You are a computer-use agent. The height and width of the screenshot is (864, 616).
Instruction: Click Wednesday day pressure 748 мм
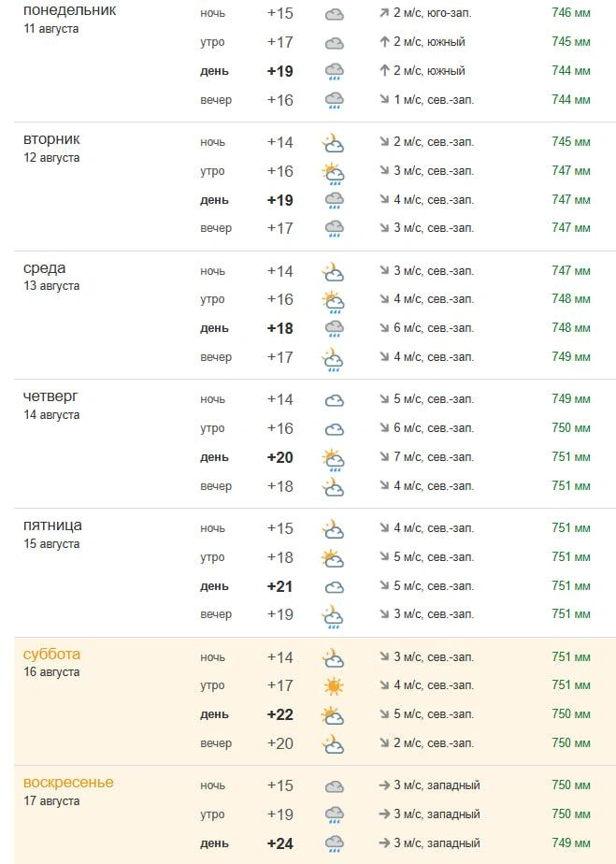(x=571, y=328)
